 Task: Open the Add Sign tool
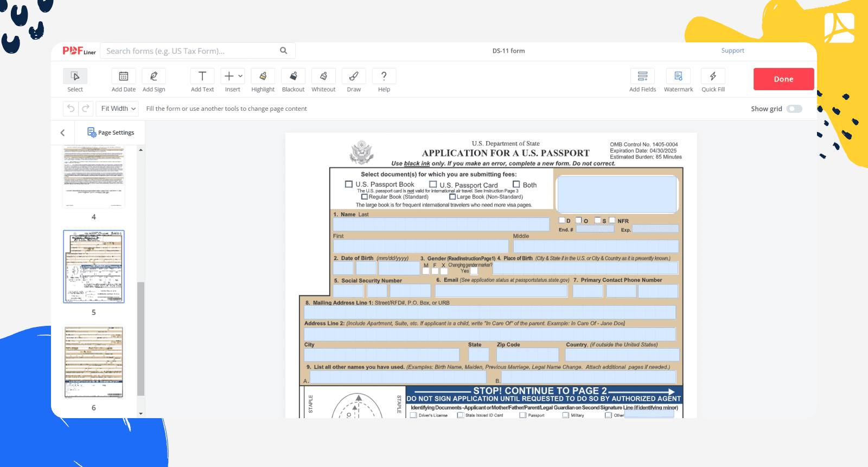[x=154, y=77]
